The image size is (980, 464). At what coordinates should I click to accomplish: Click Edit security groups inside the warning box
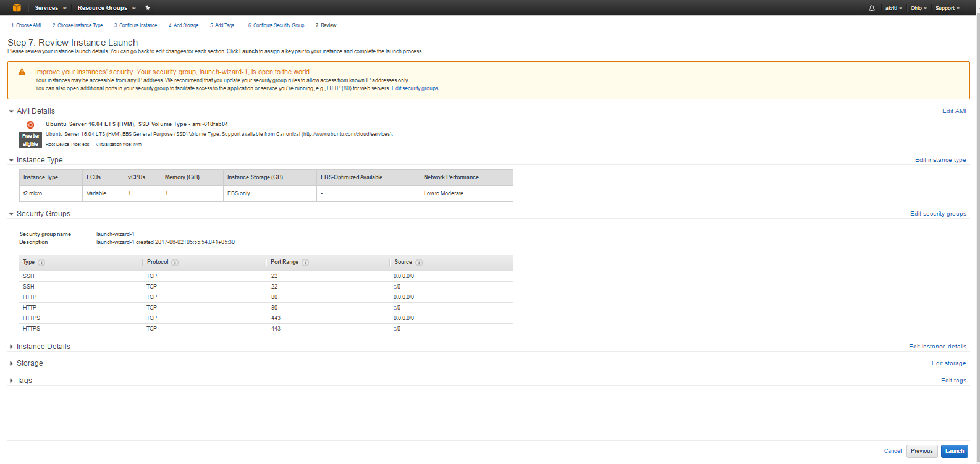pyautogui.click(x=415, y=88)
